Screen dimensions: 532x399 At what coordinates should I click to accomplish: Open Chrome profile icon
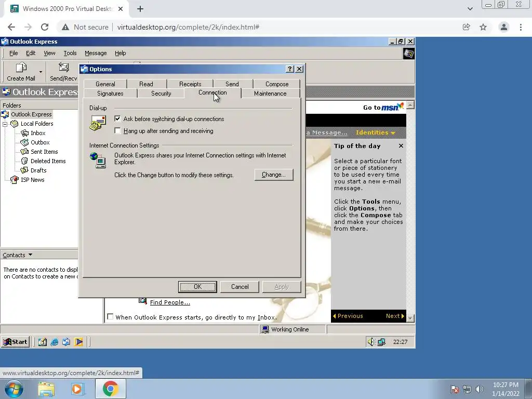click(504, 27)
